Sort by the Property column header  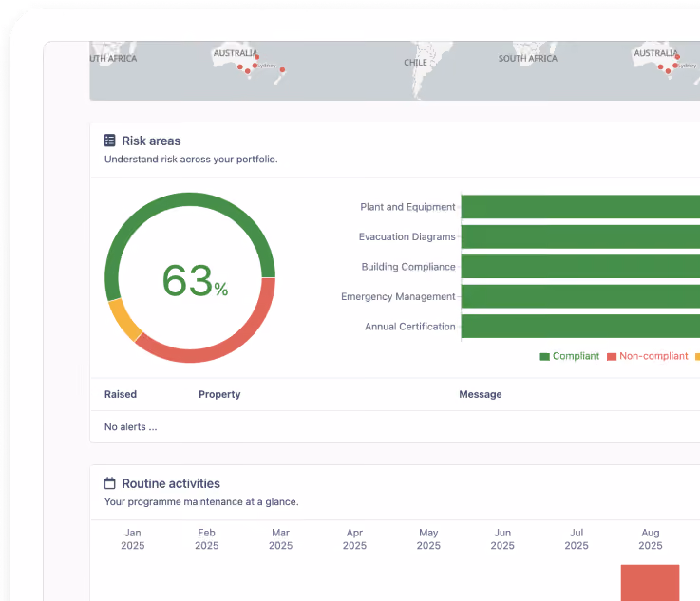219,394
